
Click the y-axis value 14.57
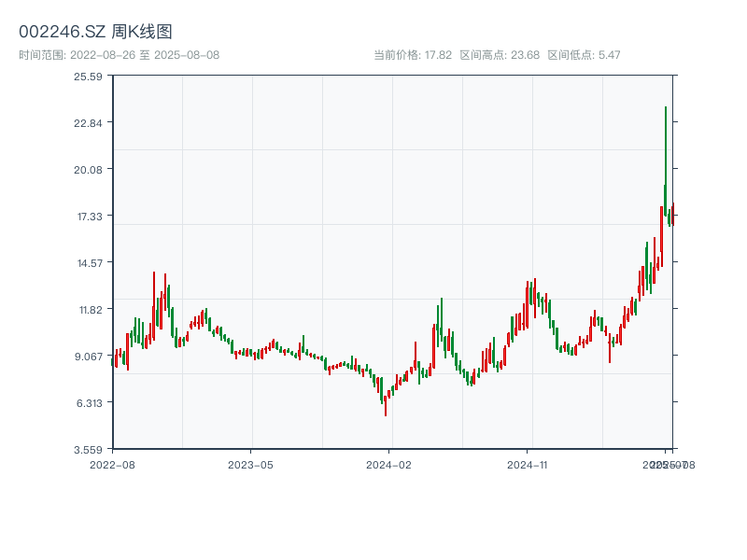click(90, 263)
